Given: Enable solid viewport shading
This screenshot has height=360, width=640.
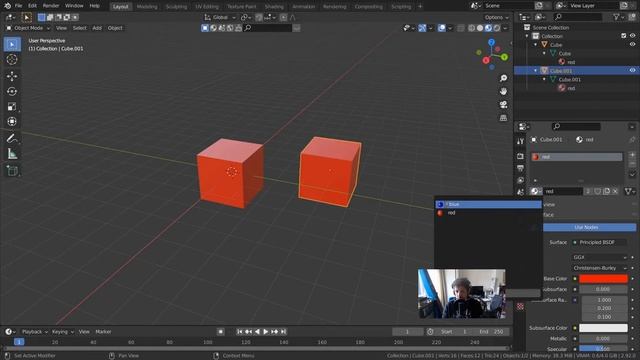Looking at the screenshot, I should tap(480, 28).
